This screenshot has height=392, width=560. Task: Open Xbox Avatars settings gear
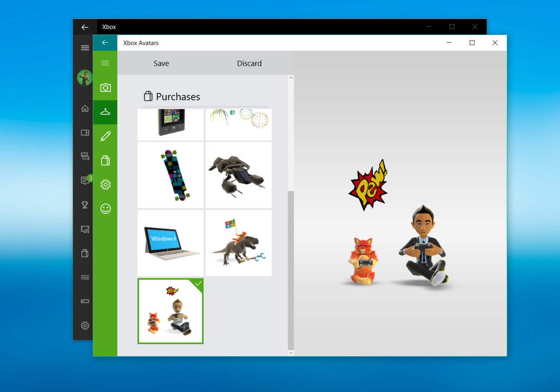point(105,185)
